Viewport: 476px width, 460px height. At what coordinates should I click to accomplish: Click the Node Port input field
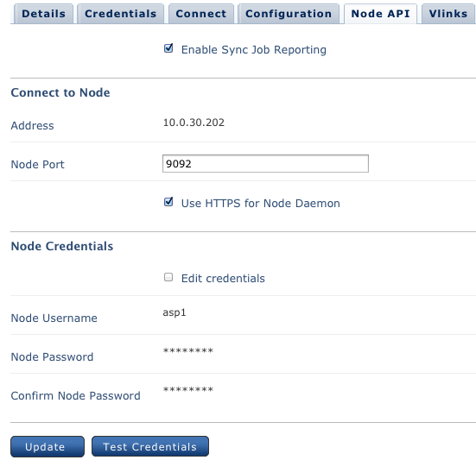tap(265, 163)
